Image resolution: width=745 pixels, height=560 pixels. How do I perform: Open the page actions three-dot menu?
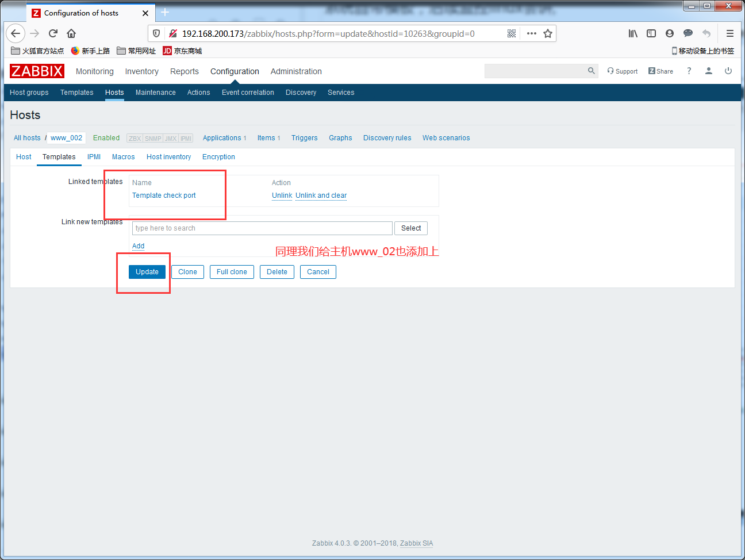[532, 33]
